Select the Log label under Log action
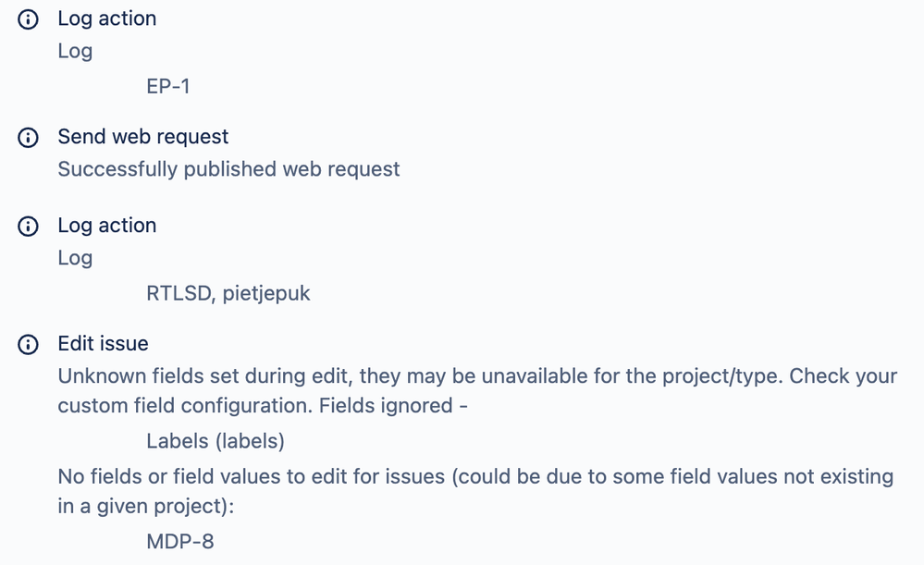Image resolution: width=924 pixels, height=565 pixels. (x=74, y=51)
